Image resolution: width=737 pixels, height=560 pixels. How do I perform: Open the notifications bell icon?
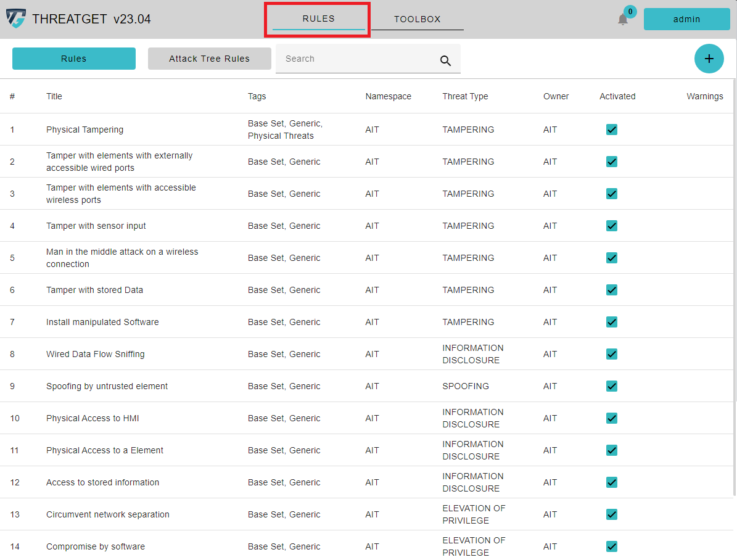click(623, 20)
